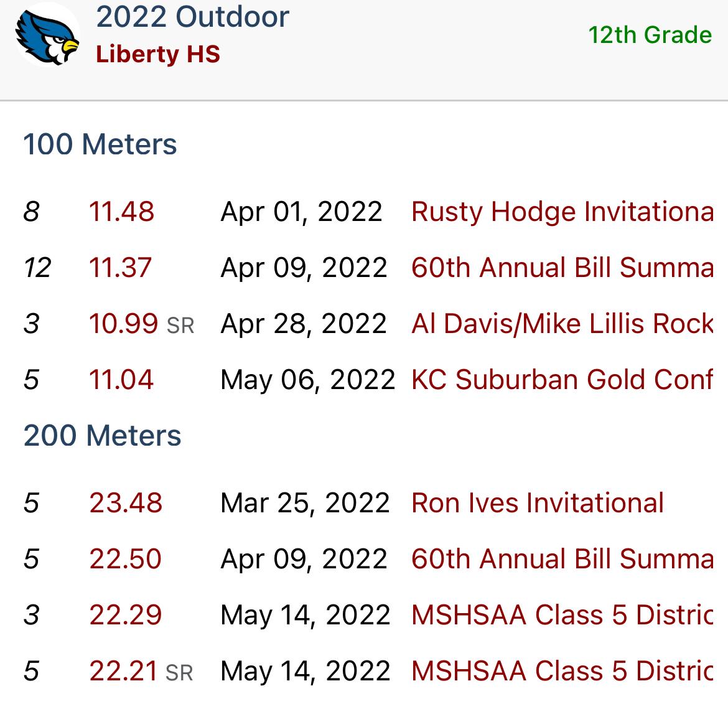Open 60th Annual Bill Summa meet under 100 Meters
This screenshot has height=714, width=728.
click(x=562, y=268)
